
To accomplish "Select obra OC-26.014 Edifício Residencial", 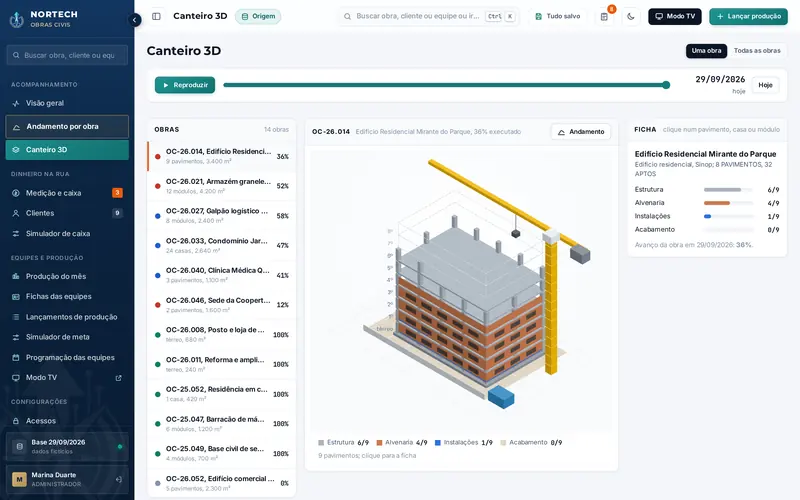I will point(221,156).
